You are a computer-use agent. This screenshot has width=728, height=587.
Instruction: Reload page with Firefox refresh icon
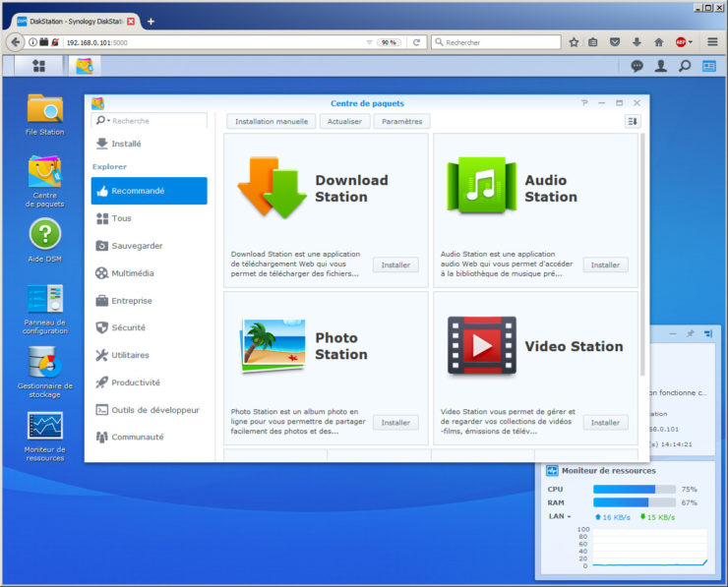pos(416,42)
